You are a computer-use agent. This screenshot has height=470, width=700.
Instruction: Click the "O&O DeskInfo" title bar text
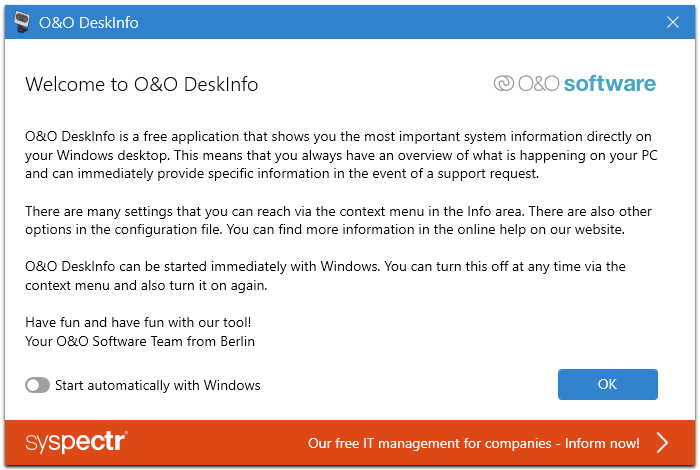click(88, 22)
